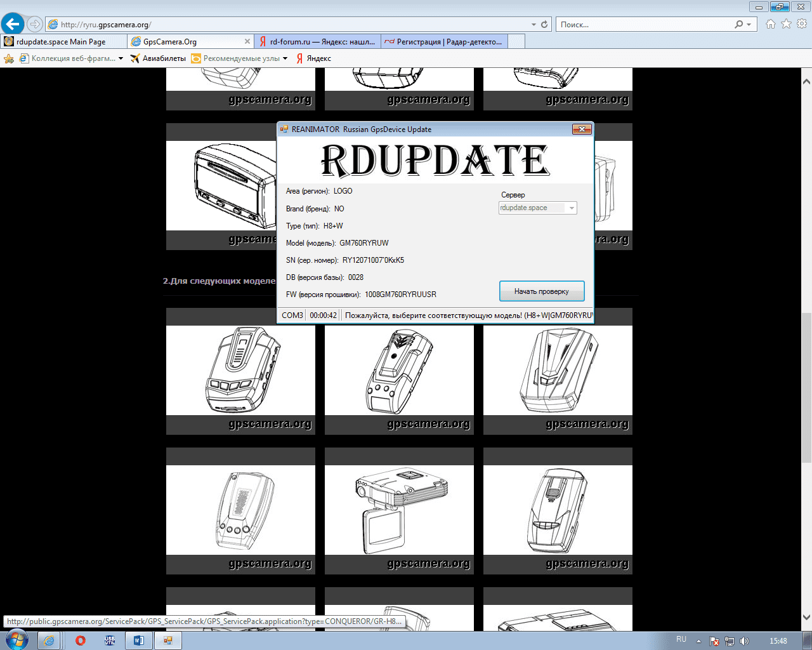Switch to the rd-forum.ru Яндекс tab

pyautogui.click(x=317, y=42)
